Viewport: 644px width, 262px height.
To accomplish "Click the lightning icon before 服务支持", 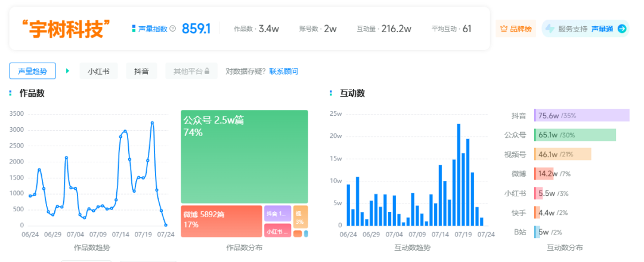I will pos(549,29).
